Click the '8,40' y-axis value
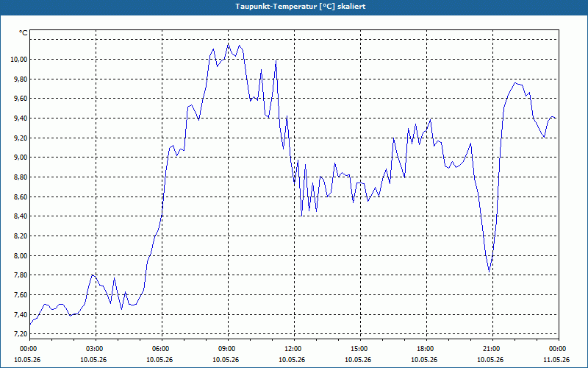Image resolution: width=588 pixels, height=368 pixels. coord(21,216)
